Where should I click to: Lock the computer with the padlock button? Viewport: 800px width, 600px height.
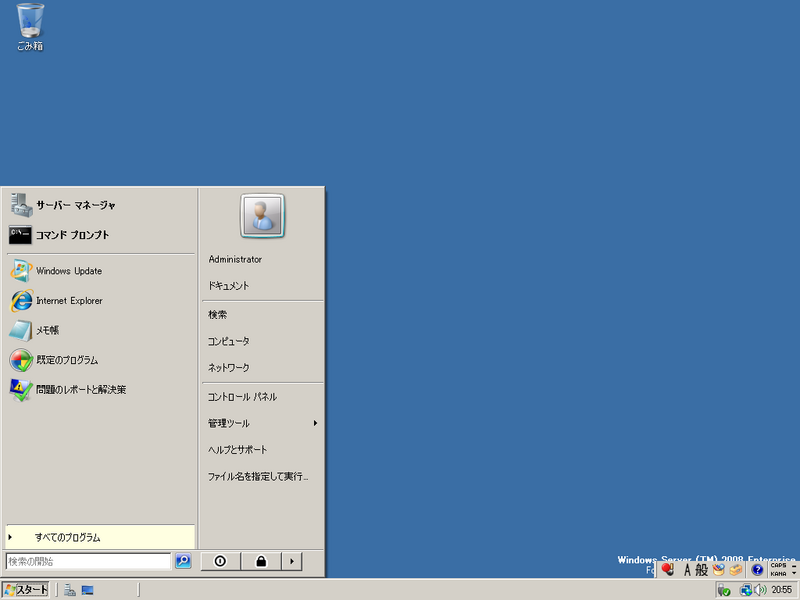click(261, 561)
